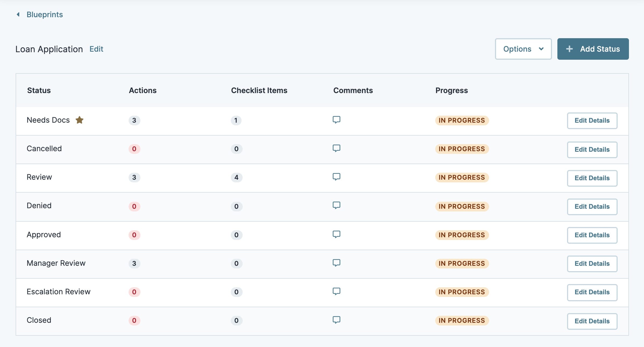The width and height of the screenshot is (644, 347).
Task: Edit details for Manager Review
Action: tap(592, 264)
